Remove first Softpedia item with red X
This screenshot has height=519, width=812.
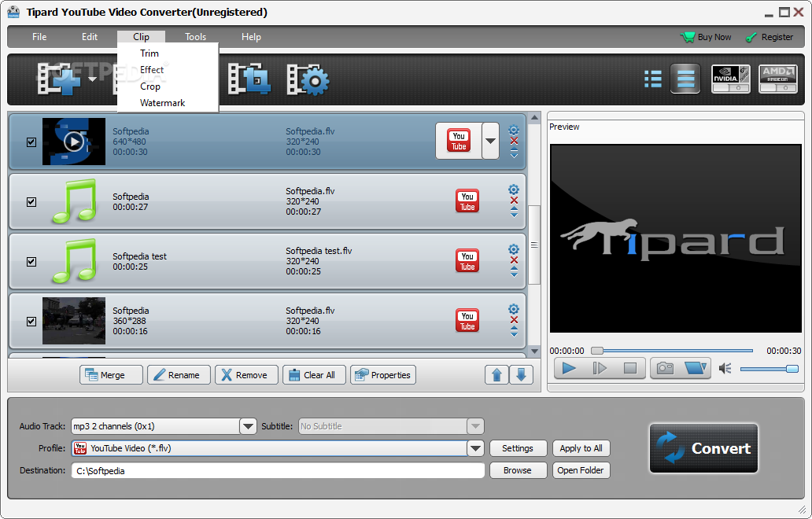[x=515, y=141]
